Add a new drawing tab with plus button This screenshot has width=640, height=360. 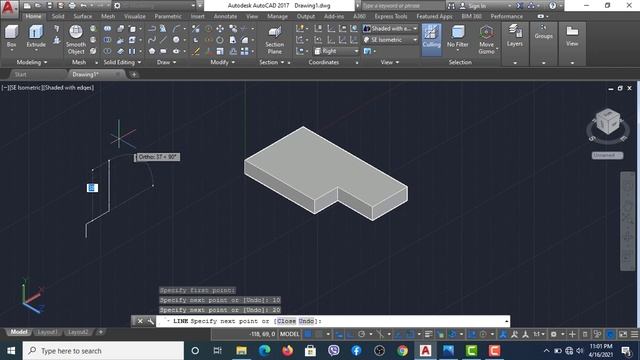[x=133, y=74]
